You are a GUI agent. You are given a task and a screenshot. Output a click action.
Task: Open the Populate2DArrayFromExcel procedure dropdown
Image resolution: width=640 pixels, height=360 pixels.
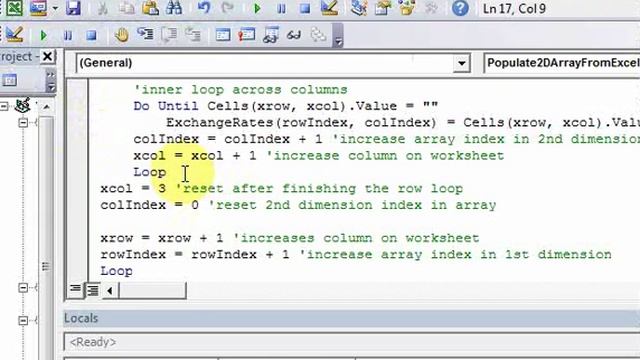[562, 63]
